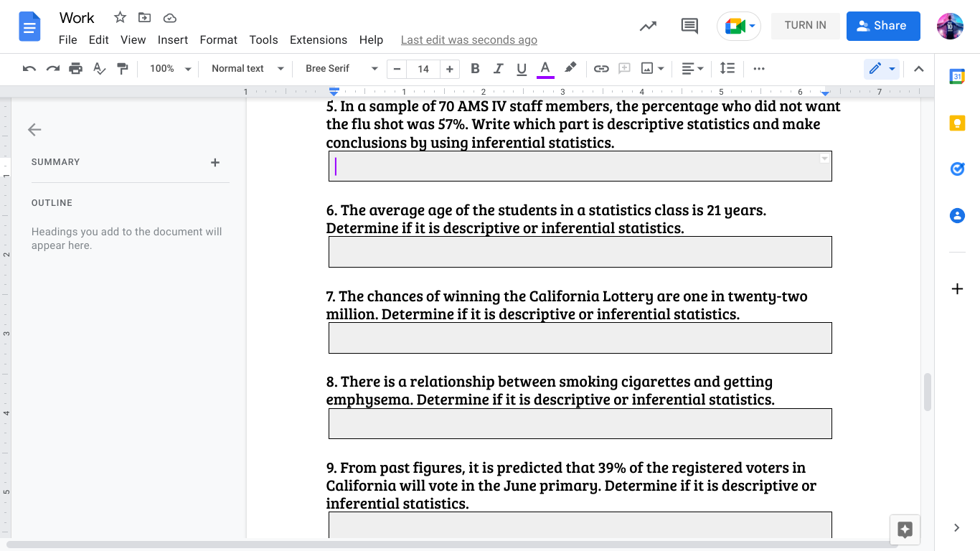The height and width of the screenshot is (551, 980).
Task: Open the Edit menu
Action: (99, 40)
